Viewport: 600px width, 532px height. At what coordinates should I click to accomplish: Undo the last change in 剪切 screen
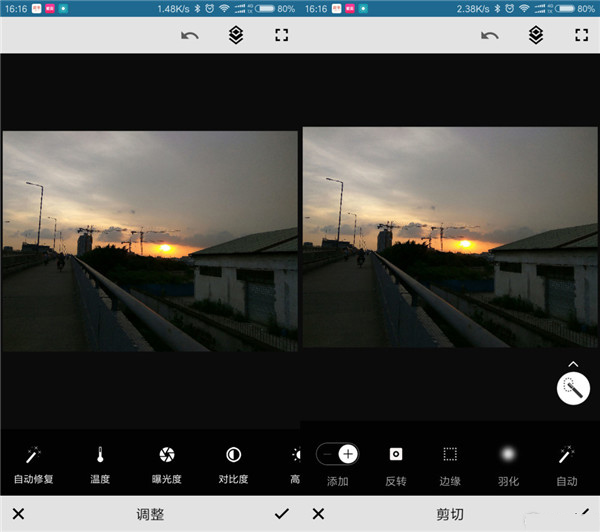(489, 36)
